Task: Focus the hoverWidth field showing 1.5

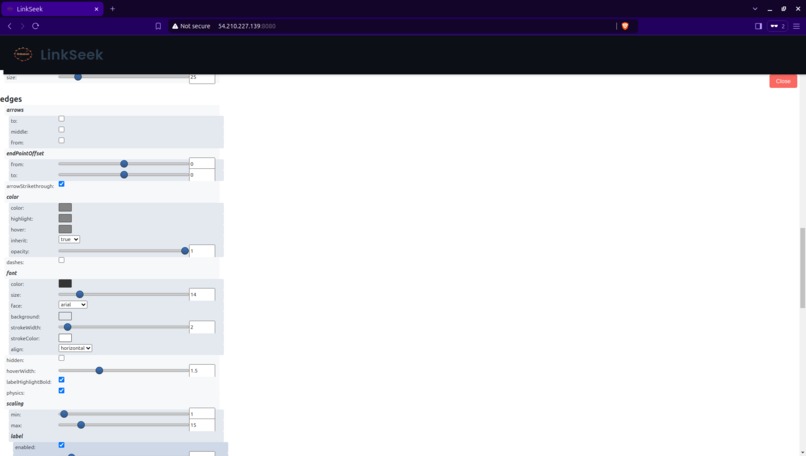Action: [202, 371]
